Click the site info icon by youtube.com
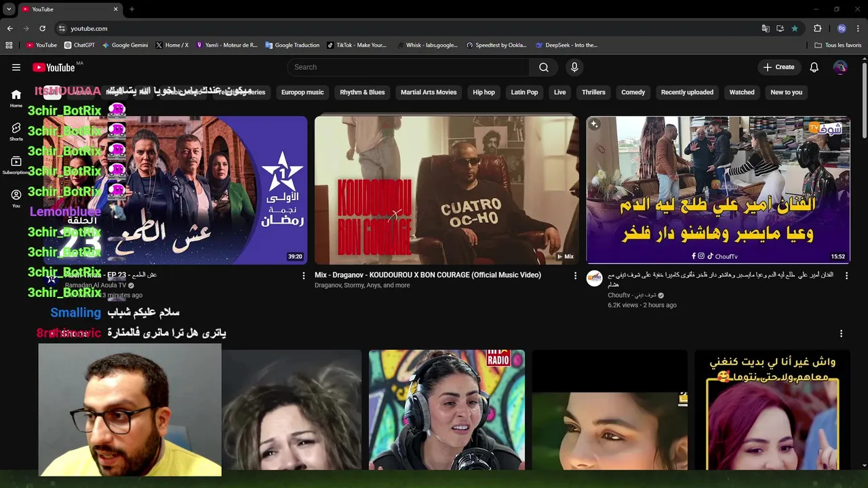This screenshot has width=868, height=488. coord(62,28)
